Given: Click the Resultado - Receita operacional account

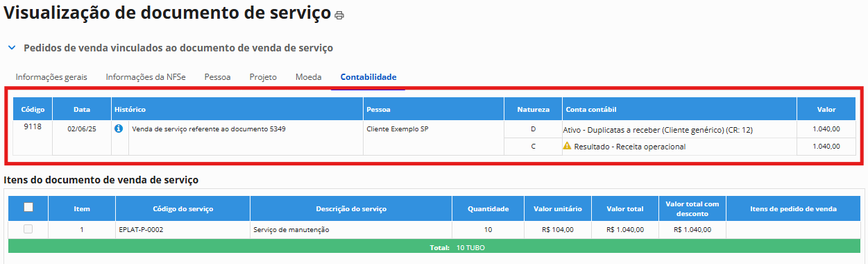Looking at the screenshot, I should pyautogui.click(x=629, y=147).
